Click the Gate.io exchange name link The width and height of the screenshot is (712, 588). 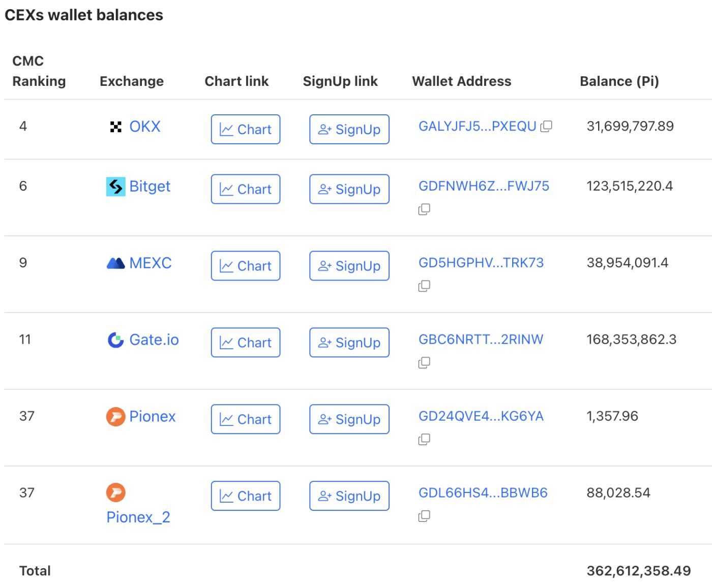point(154,339)
